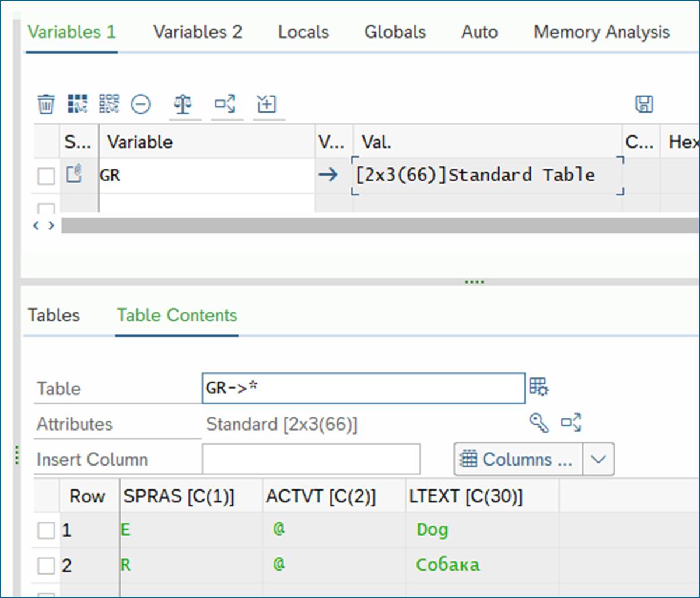Tick the checkbox for GR variable row
The height and width of the screenshot is (598, 700).
click(46, 176)
